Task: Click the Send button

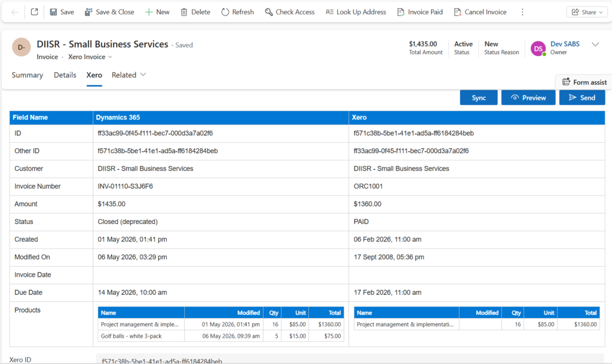Action: click(x=582, y=97)
